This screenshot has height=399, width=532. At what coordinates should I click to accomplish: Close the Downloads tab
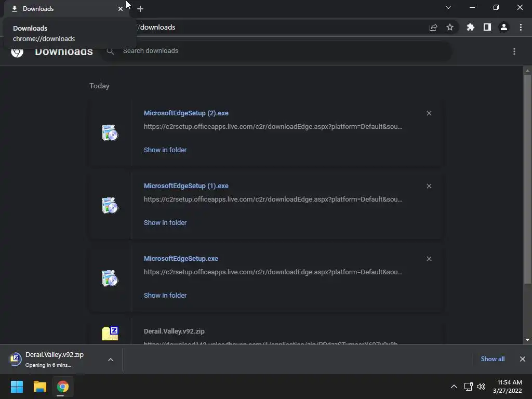[x=121, y=9]
